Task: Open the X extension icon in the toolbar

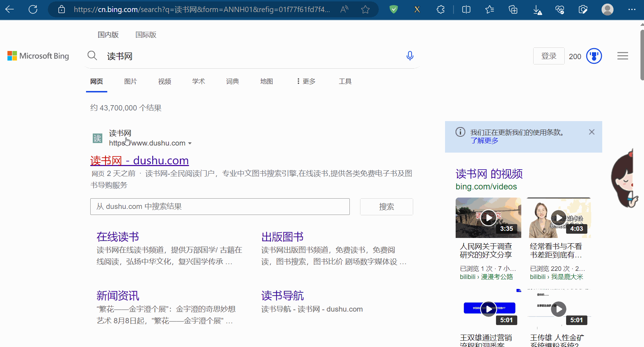Action: [417, 10]
